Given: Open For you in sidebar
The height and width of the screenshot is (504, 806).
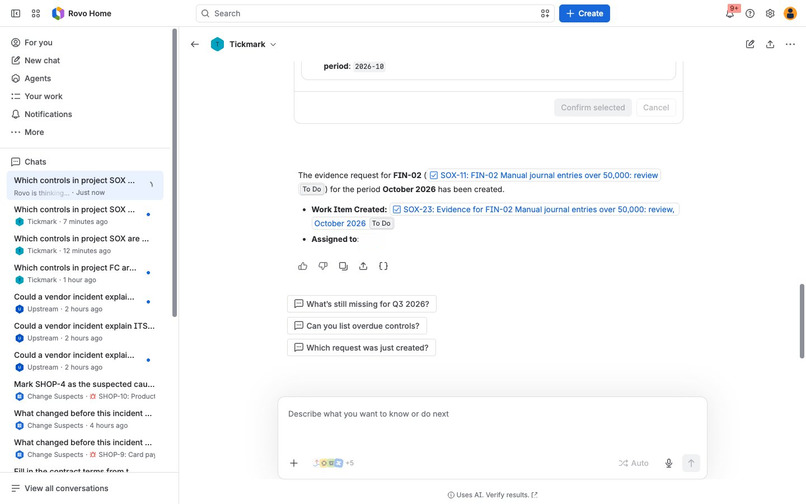Looking at the screenshot, I should coord(85,42).
